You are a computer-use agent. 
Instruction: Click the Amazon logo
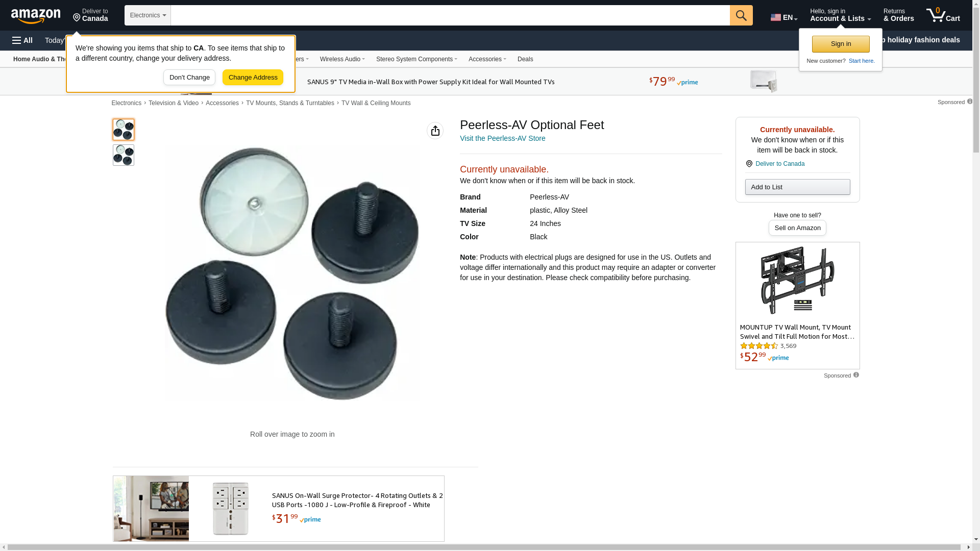click(36, 16)
